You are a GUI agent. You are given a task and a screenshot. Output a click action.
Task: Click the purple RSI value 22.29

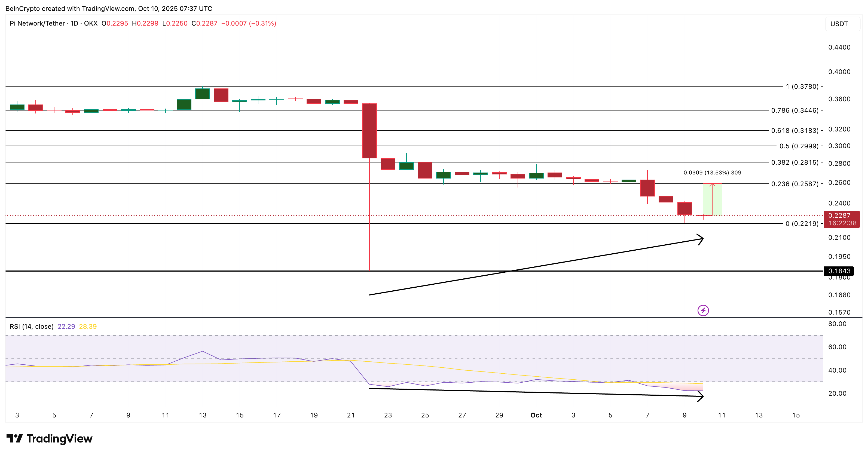tap(67, 326)
